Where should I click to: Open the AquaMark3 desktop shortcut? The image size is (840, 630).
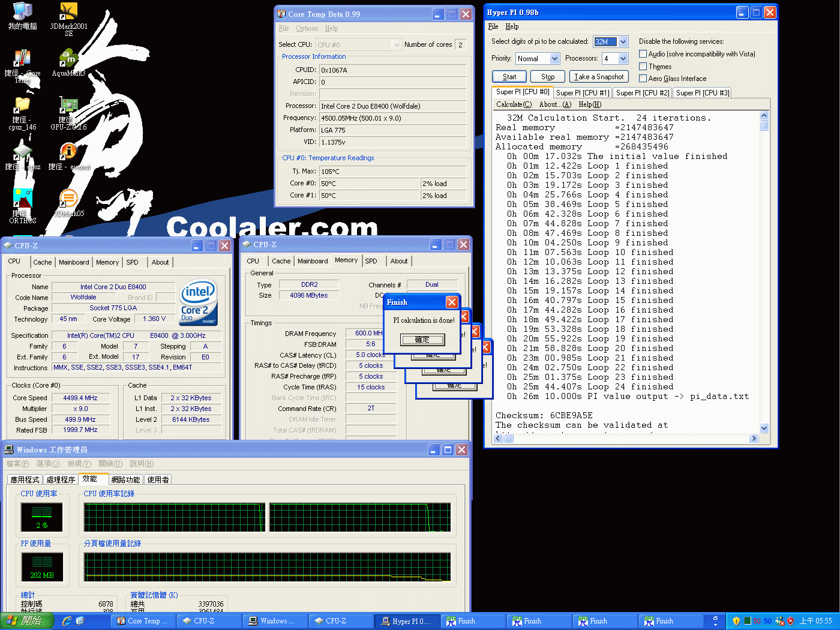[68, 64]
